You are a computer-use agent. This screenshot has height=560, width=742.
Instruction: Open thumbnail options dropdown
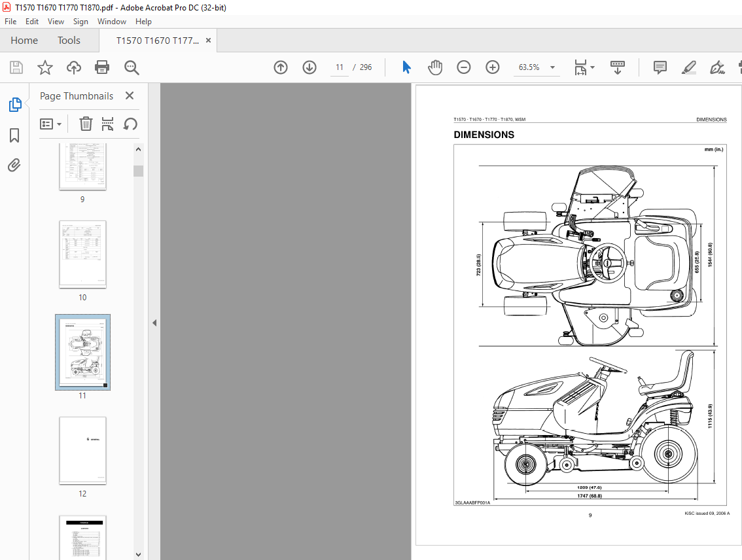51,124
